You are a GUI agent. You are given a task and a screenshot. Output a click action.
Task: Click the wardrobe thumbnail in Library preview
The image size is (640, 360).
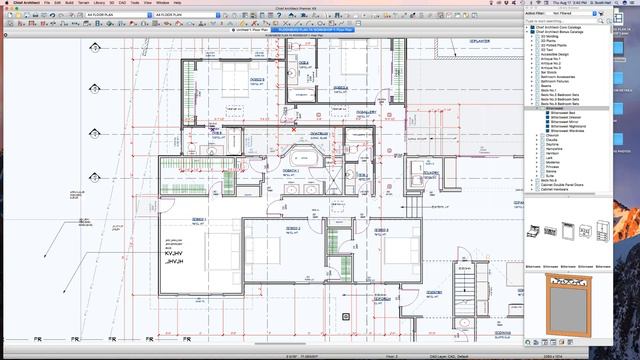coord(603,231)
